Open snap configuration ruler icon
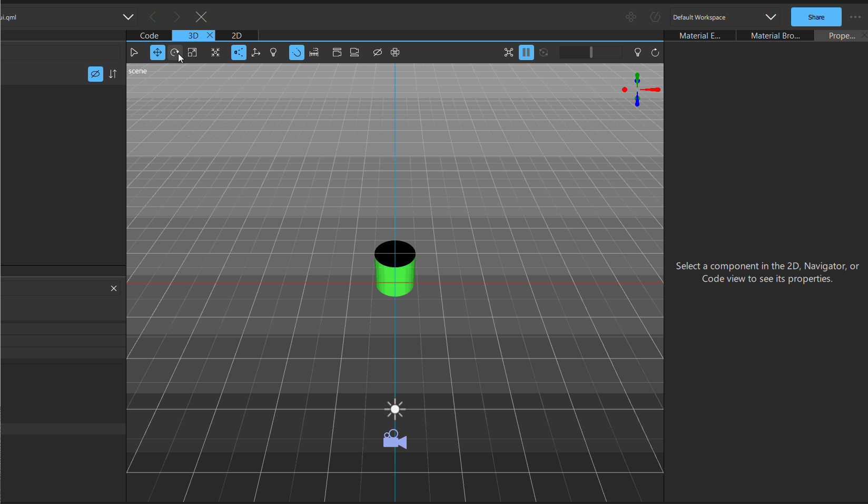The width and height of the screenshot is (868, 504). (x=314, y=52)
